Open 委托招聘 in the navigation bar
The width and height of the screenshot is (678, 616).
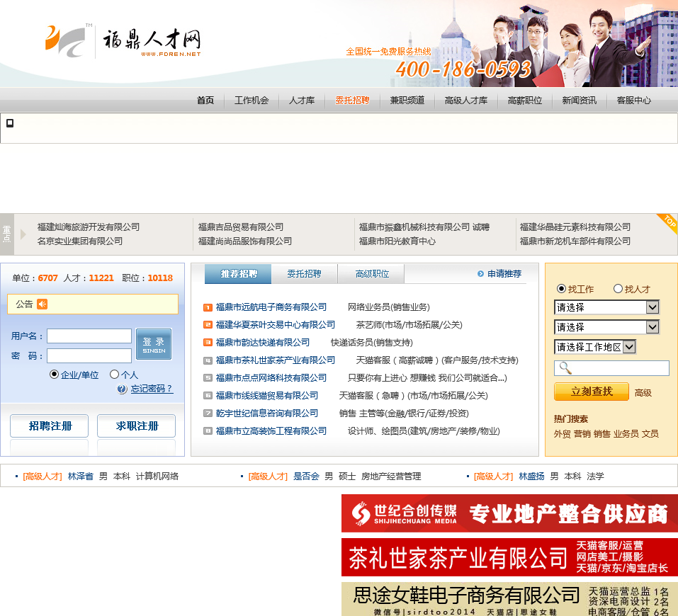tap(352, 101)
